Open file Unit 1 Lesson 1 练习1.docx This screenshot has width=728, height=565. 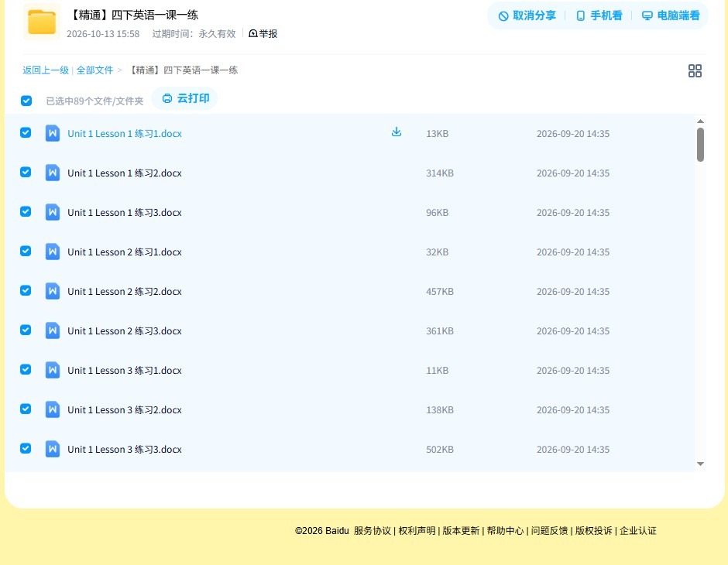(125, 134)
